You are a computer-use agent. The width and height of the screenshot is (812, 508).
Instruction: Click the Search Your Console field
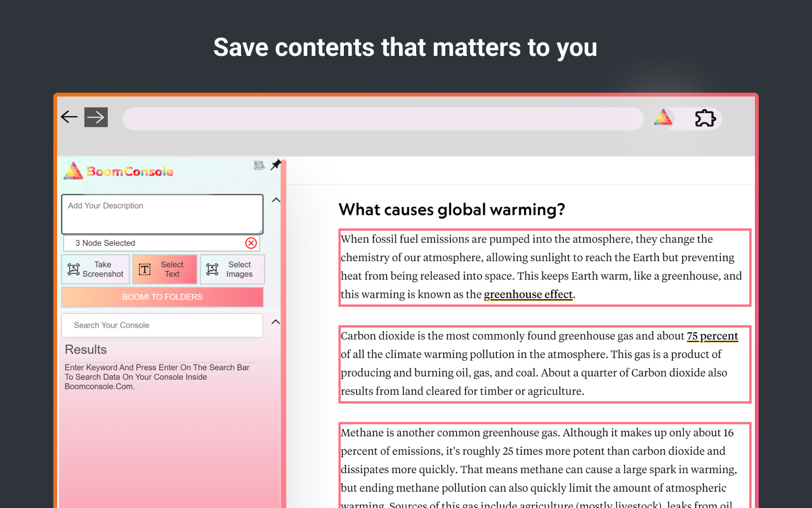pos(162,325)
